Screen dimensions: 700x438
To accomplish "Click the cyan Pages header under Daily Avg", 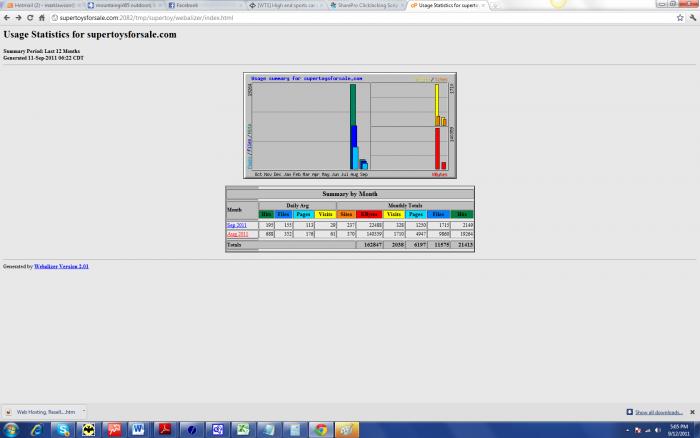I will [304, 215].
